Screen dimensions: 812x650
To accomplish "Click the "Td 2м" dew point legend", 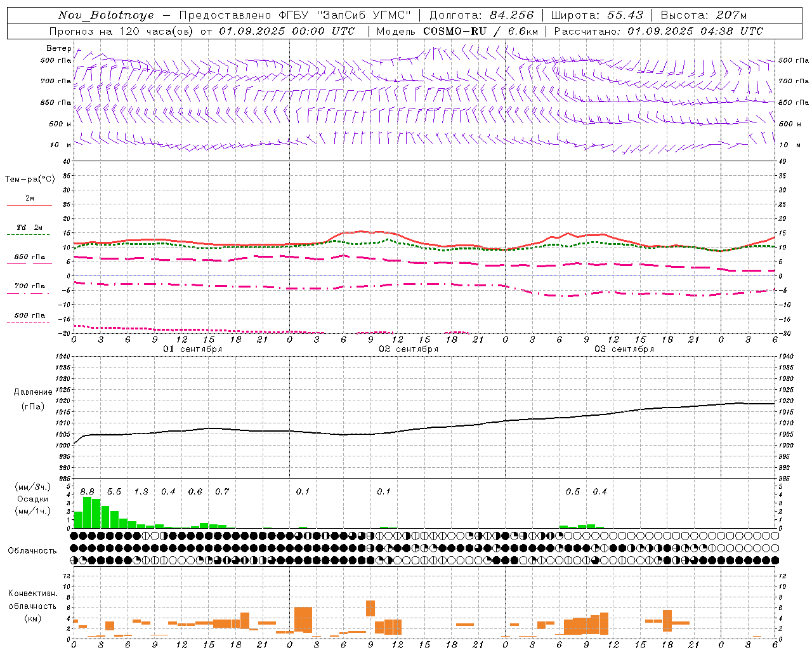I will (30, 227).
